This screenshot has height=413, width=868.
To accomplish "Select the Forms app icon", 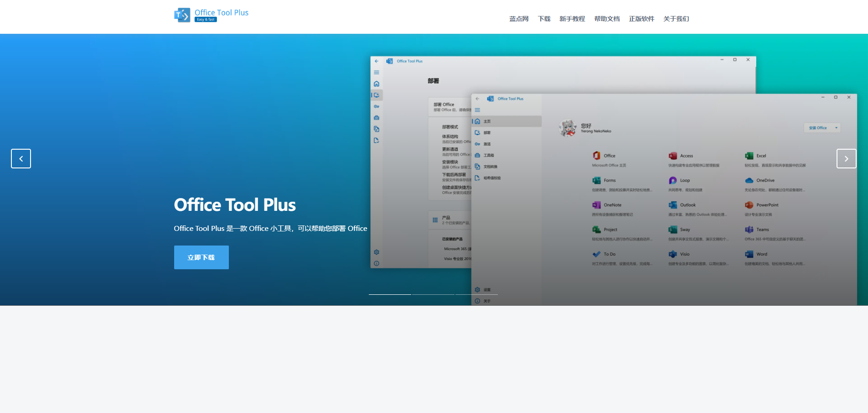I will (x=596, y=180).
